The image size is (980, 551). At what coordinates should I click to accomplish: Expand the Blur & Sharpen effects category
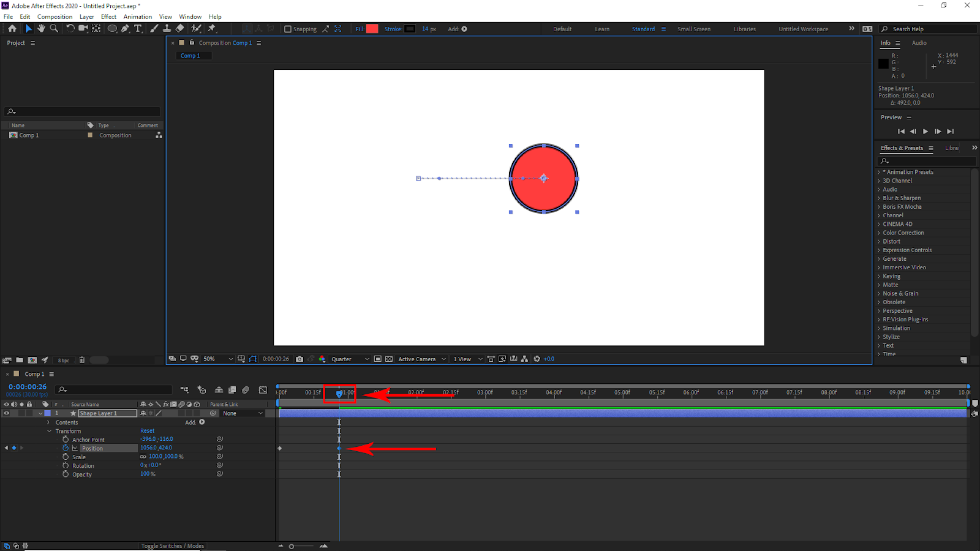click(878, 198)
